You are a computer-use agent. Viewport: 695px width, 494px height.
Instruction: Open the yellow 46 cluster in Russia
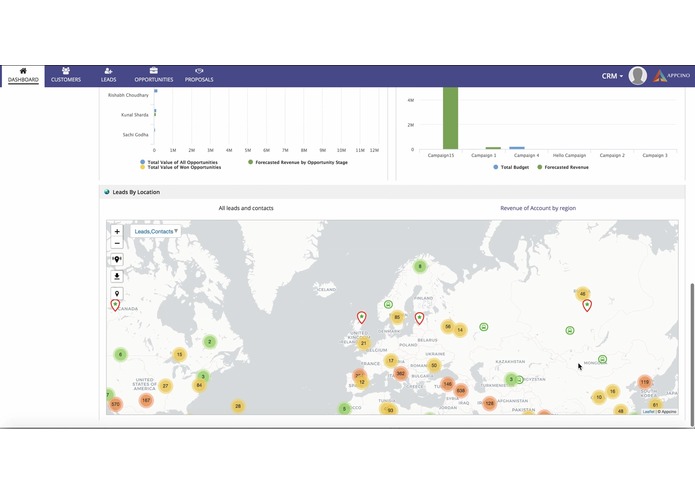pyautogui.click(x=582, y=293)
